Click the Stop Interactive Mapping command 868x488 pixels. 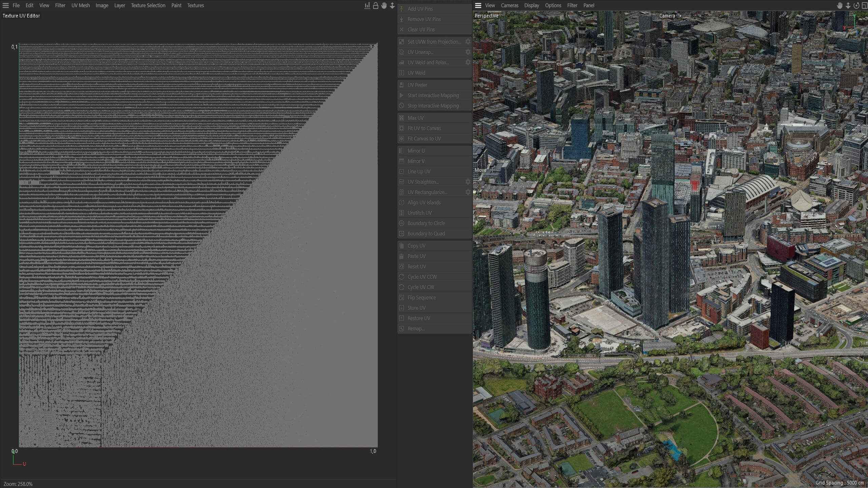click(x=434, y=106)
